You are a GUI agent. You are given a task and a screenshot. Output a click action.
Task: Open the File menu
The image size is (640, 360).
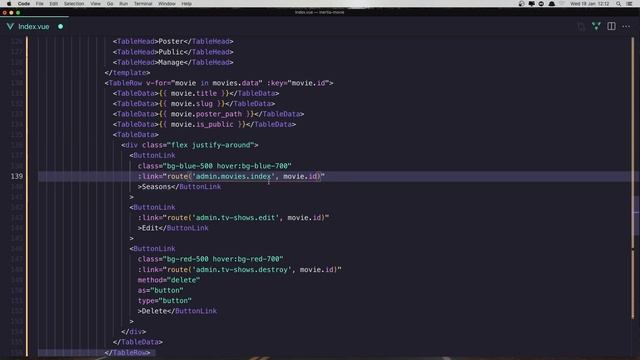pos(40,4)
